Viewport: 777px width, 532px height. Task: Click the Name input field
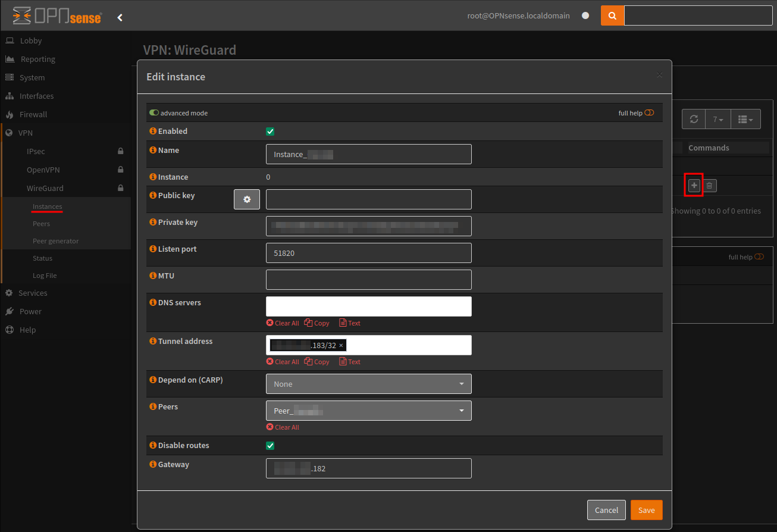369,154
